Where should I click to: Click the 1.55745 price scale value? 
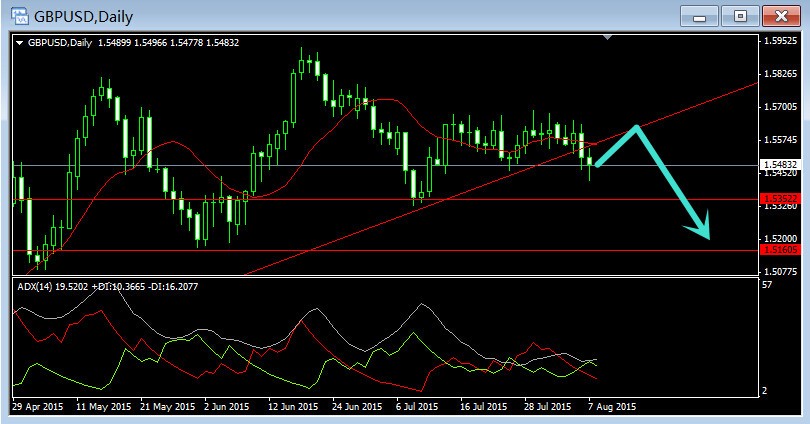781,140
